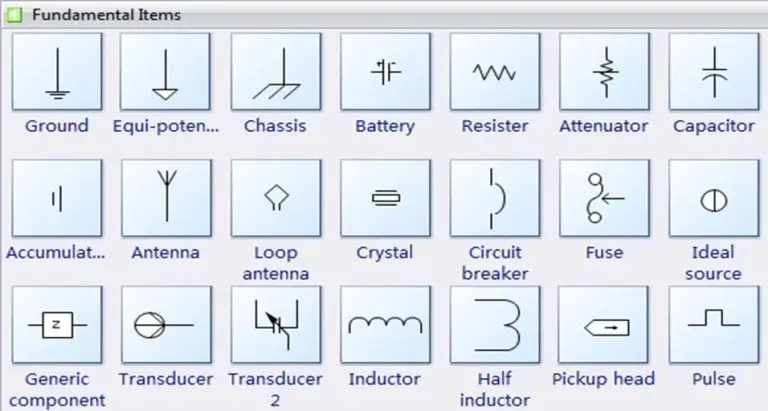Click the 'Half inductor' label text

495,390
